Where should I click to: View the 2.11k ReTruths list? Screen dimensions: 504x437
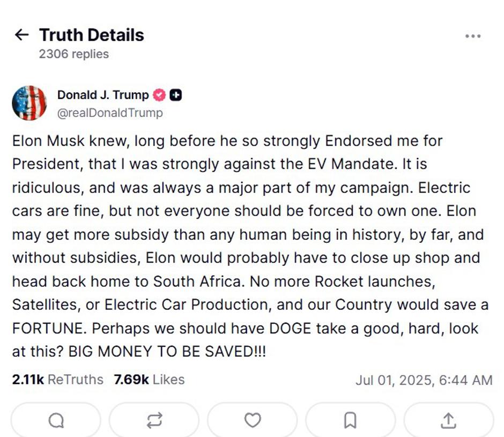point(57,380)
